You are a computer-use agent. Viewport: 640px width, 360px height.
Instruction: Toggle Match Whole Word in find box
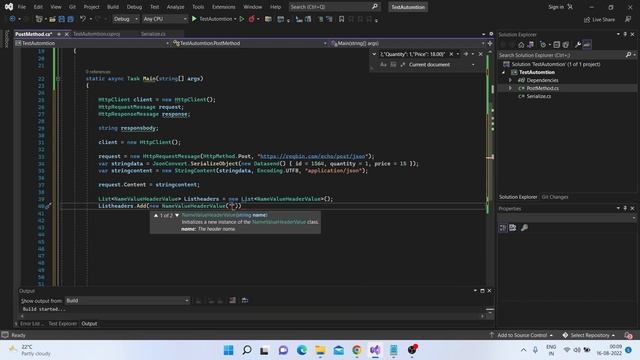point(393,64)
